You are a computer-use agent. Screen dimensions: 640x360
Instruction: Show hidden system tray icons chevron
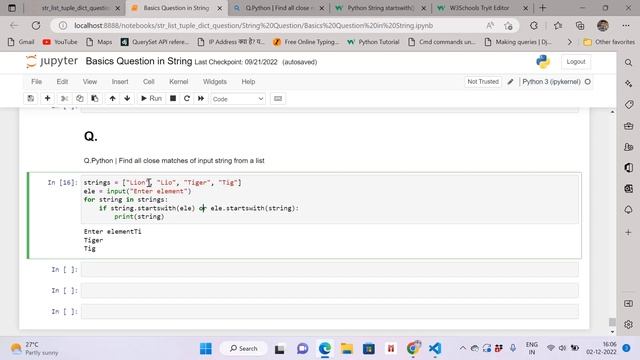pyautogui.click(x=462, y=348)
